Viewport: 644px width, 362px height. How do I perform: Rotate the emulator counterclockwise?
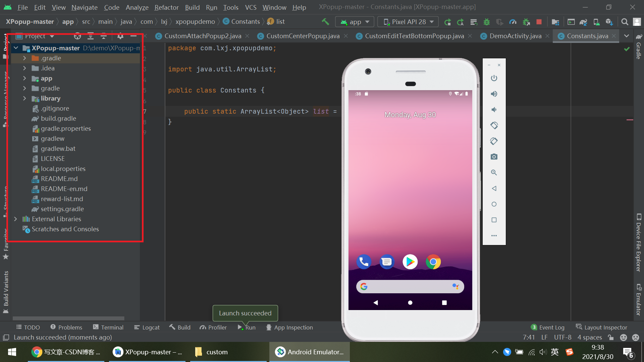pyautogui.click(x=494, y=125)
